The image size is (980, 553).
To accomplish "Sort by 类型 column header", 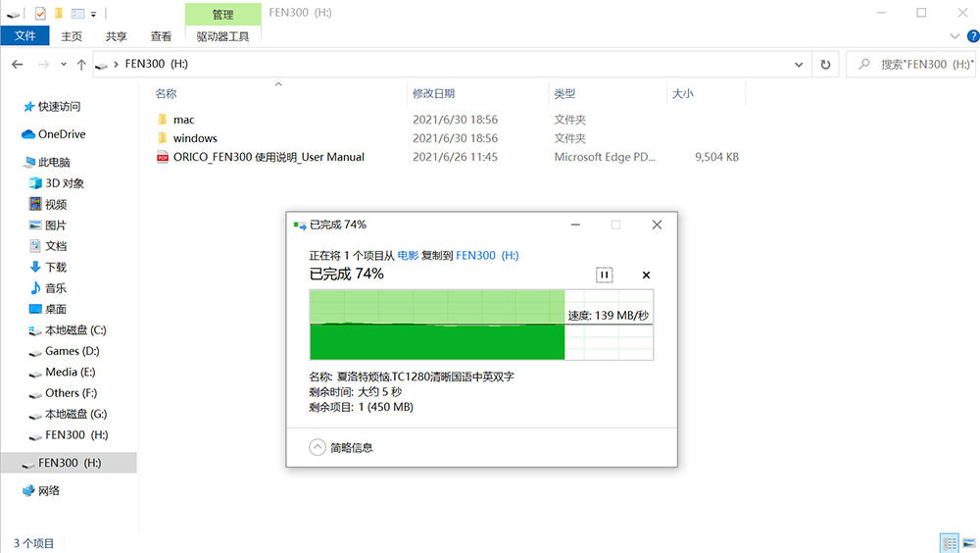I will (564, 94).
